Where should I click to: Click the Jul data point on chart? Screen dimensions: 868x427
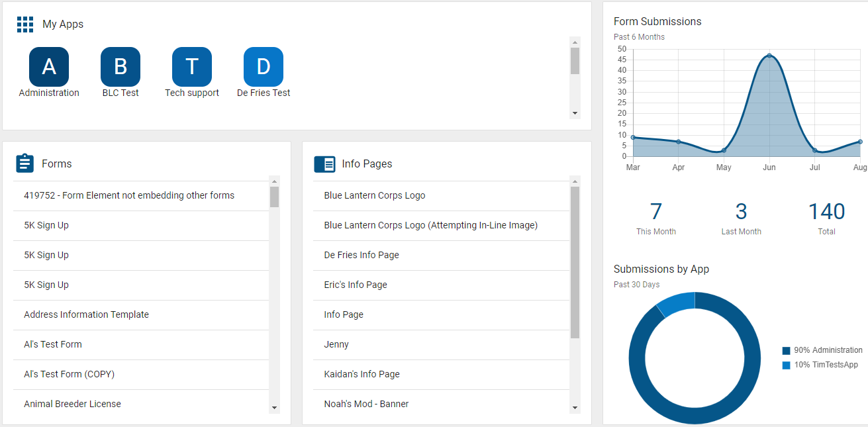pyautogui.click(x=814, y=150)
